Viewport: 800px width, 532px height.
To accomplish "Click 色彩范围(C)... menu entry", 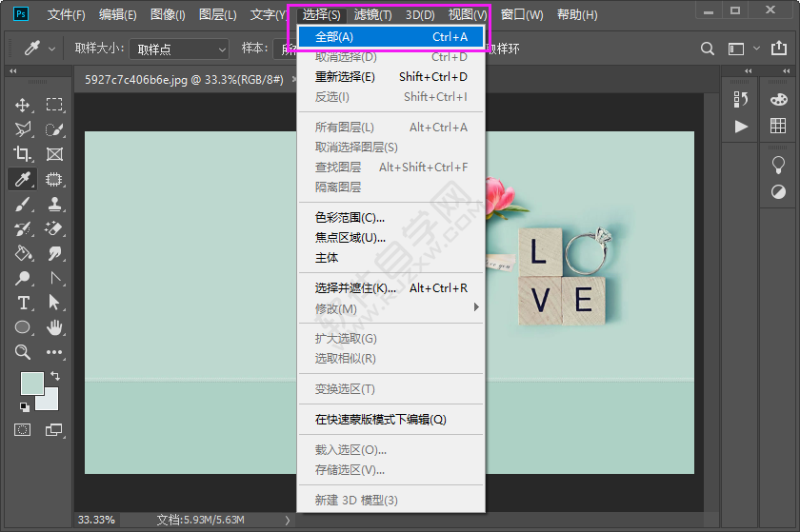I will (x=350, y=218).
